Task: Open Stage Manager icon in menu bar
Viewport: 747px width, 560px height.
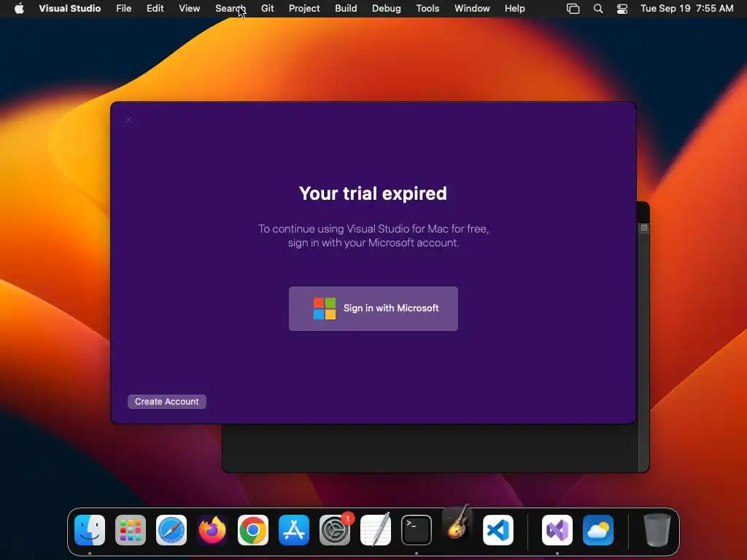Action: pos(573,9)
